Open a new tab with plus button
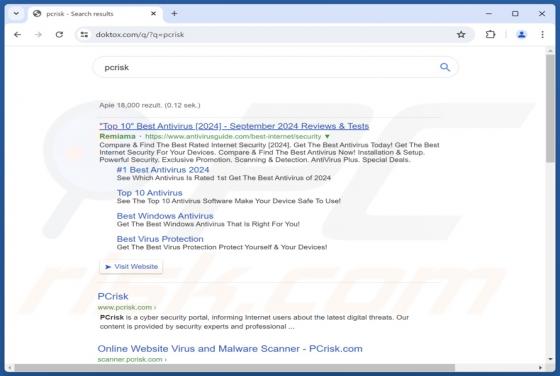The image size is (560, 376). [x=174, y=14]
